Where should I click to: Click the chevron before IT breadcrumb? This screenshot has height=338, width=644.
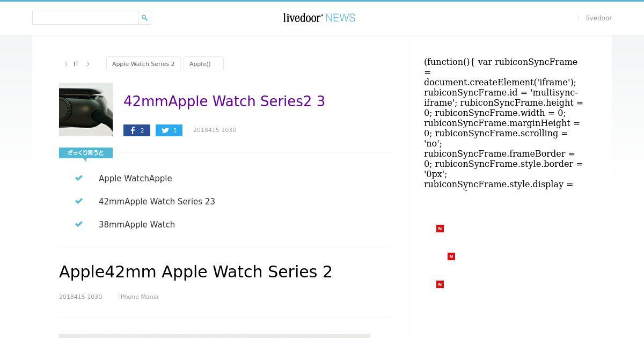pyautogui.click(x=66, y=64)
